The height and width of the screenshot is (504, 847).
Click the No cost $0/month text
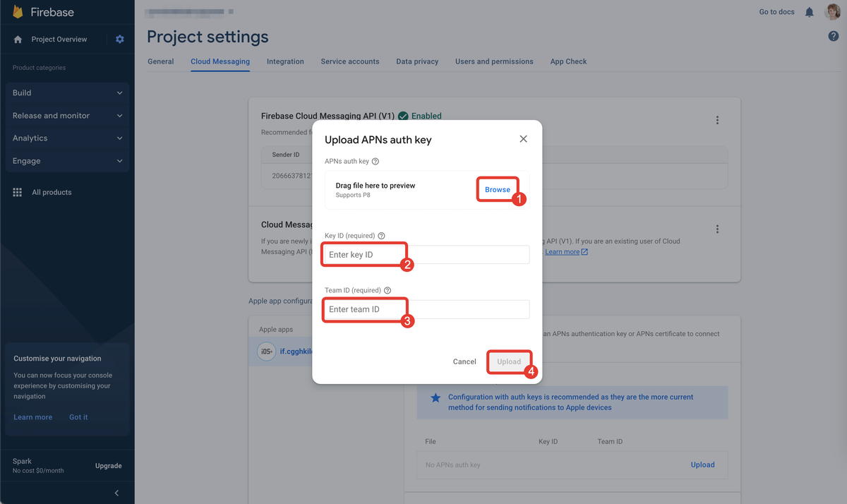coord(38,471)
